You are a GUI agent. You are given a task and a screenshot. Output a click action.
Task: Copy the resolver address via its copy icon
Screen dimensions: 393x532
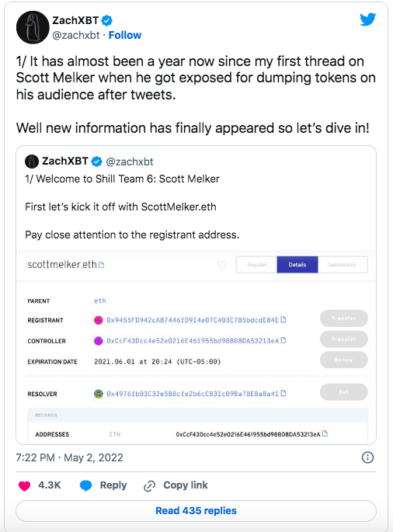(283, 393)
